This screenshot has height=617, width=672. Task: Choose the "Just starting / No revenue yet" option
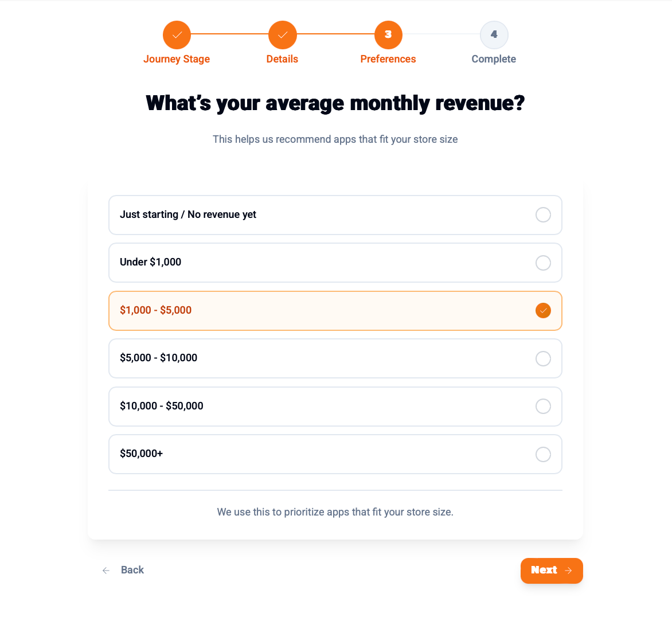(x=188, y=214)
